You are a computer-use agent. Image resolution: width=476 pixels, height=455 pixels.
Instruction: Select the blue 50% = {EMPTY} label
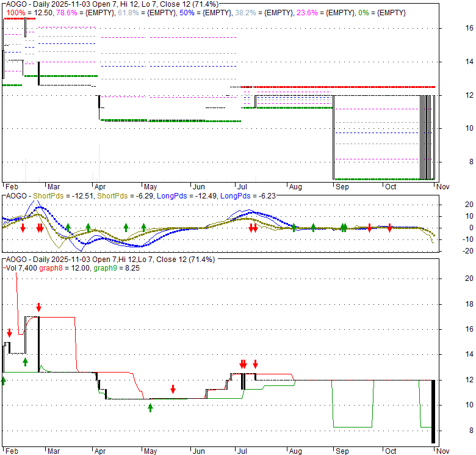(x=206, y=13)
